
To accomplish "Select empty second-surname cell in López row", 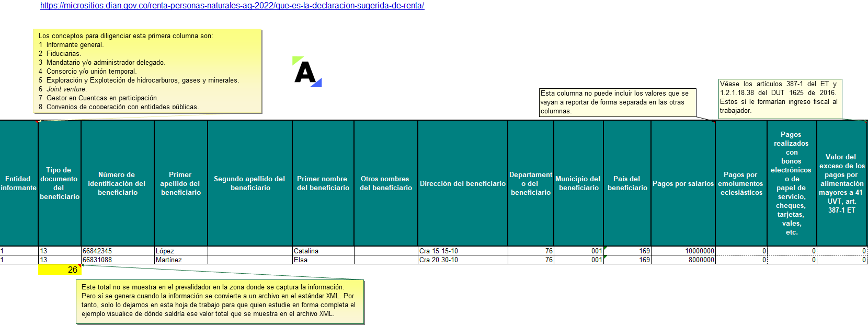I will (x=250, y=251).
